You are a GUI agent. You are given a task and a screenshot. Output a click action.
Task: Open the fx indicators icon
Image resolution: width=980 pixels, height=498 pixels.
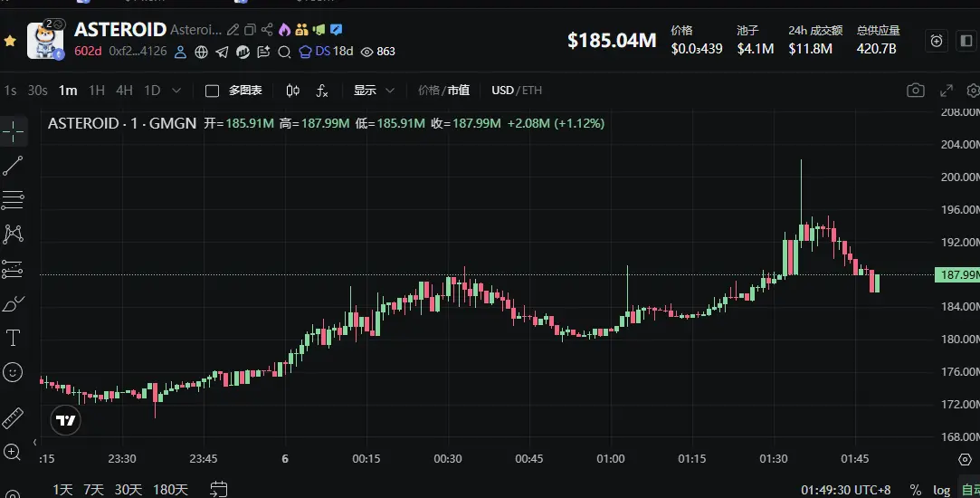pos(322,91)
